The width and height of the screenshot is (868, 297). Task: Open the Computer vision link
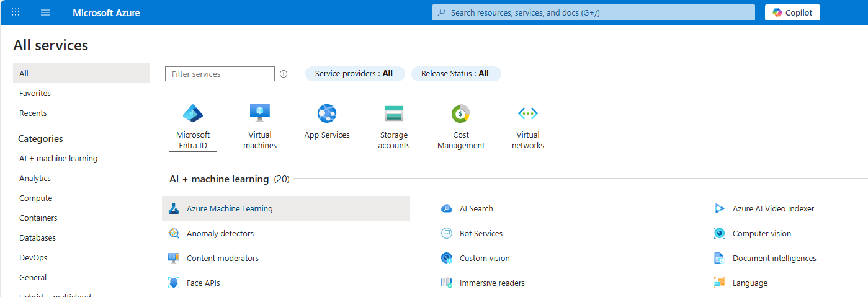point(762,234)
